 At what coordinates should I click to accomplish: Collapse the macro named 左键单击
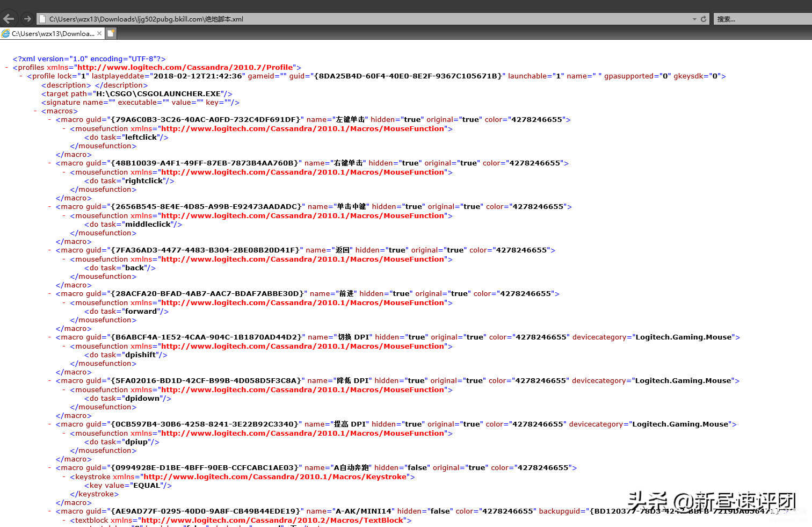coord(50,120)
